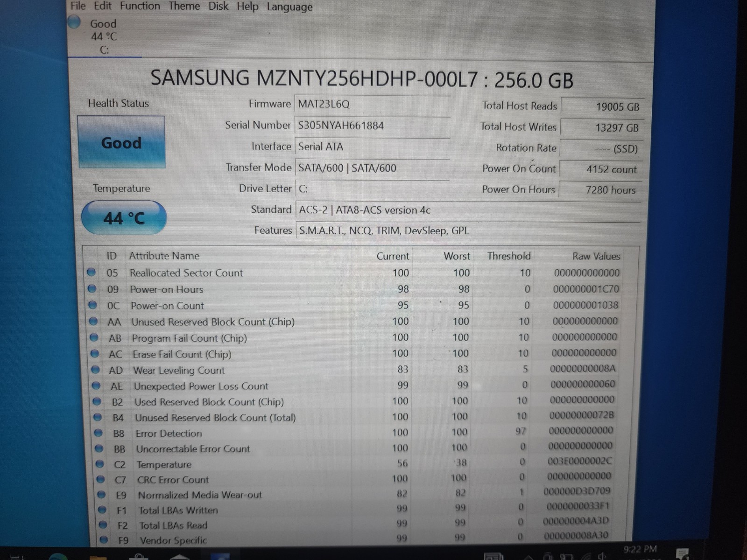Viewport: 747px width, 560px height.
Task: Click status dot for Unused Reserved Block Count (Chip)
Action: click(x=93, y=321)
